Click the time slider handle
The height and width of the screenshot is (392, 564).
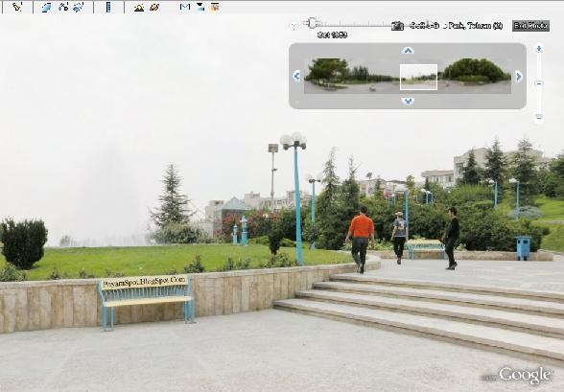(313, 23)
